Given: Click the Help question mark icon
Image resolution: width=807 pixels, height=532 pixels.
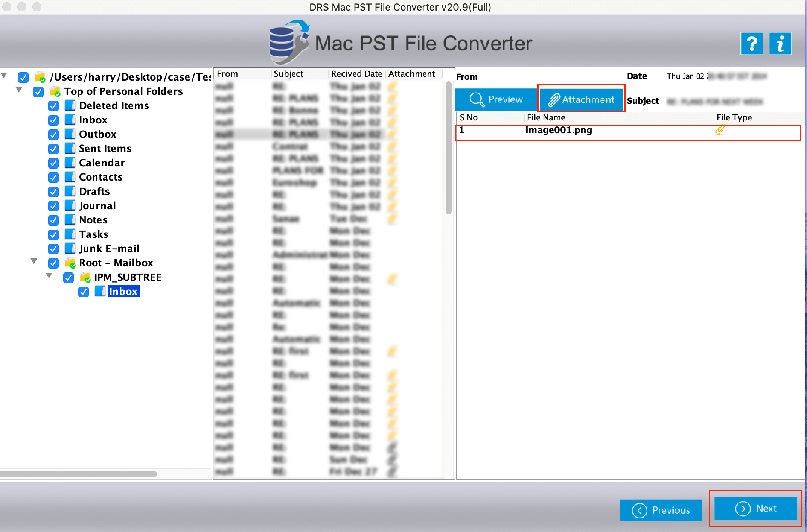Looking at the screenshot, I should (751, 43).
